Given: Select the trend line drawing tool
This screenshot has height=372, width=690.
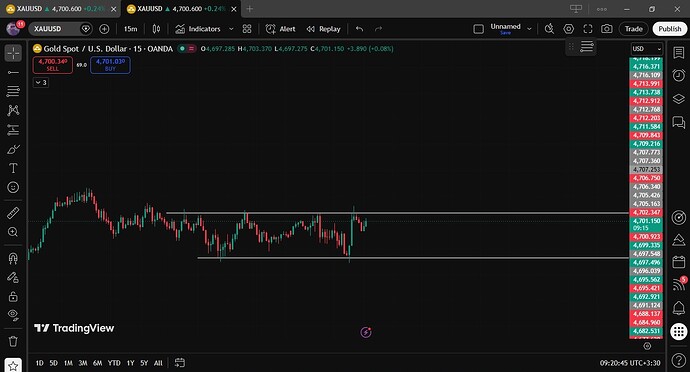Looking at the screenshot, I should point(13,72).
